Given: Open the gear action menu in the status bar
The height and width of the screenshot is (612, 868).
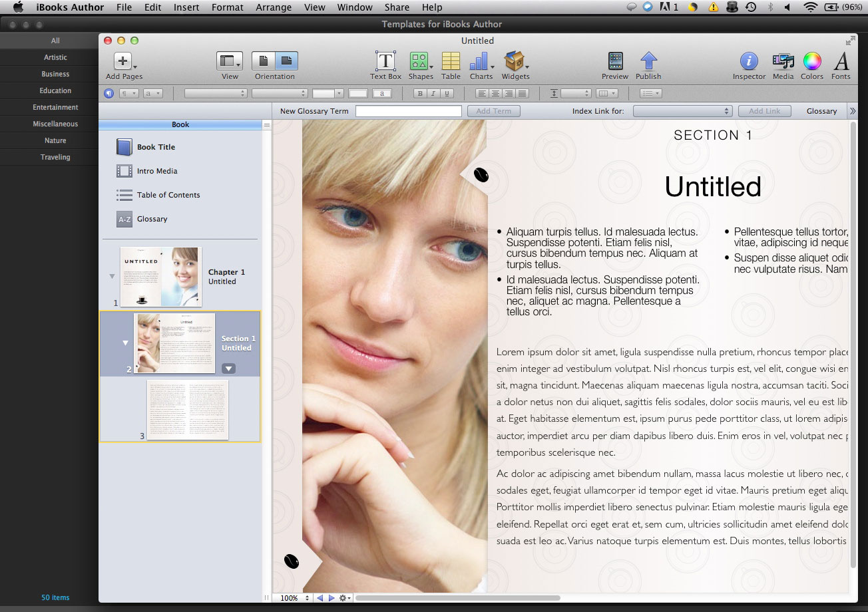Looking at the screenshot, I should [345, 598].
